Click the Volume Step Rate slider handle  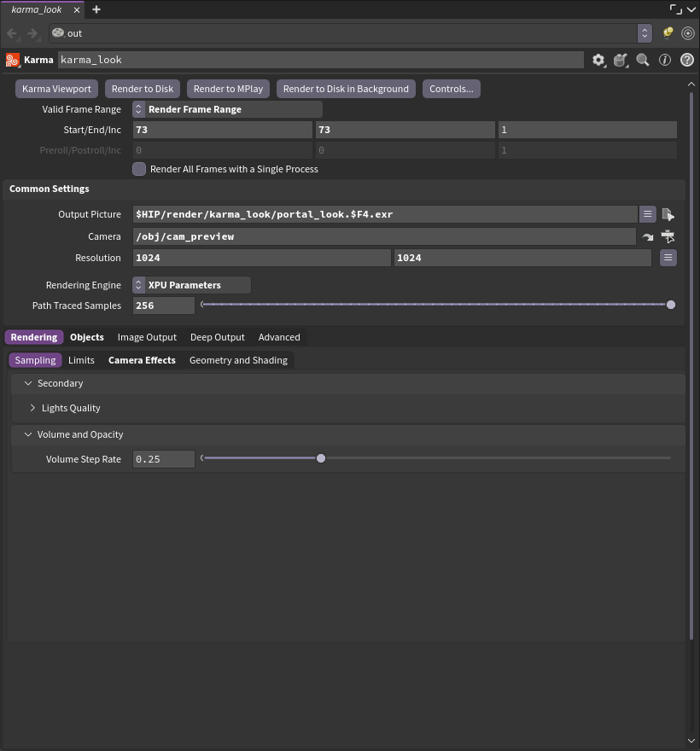(321, 458)
